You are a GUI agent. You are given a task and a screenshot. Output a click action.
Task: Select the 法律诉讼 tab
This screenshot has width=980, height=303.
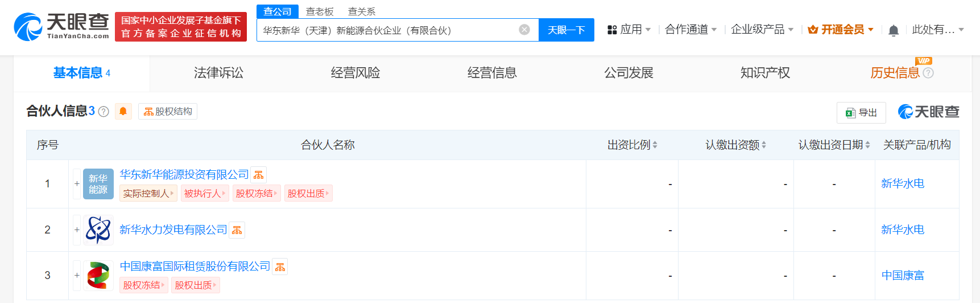click(218, 73)
